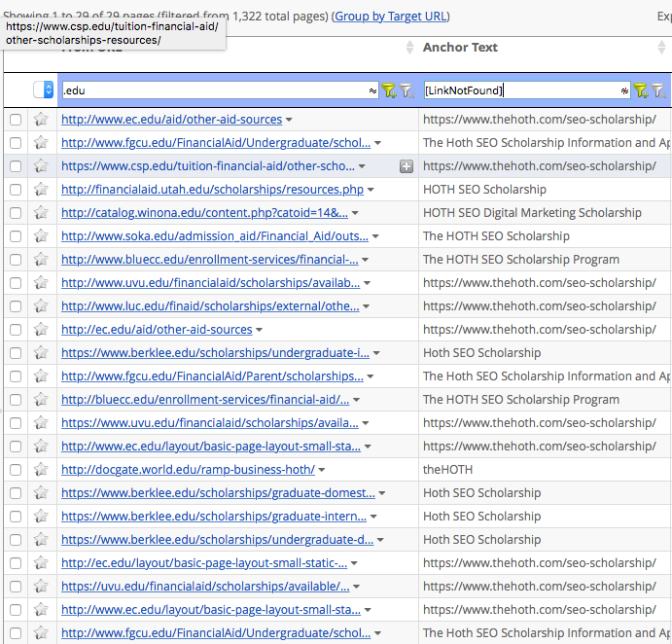Clear filter icon for From URL column

[407, 90]
